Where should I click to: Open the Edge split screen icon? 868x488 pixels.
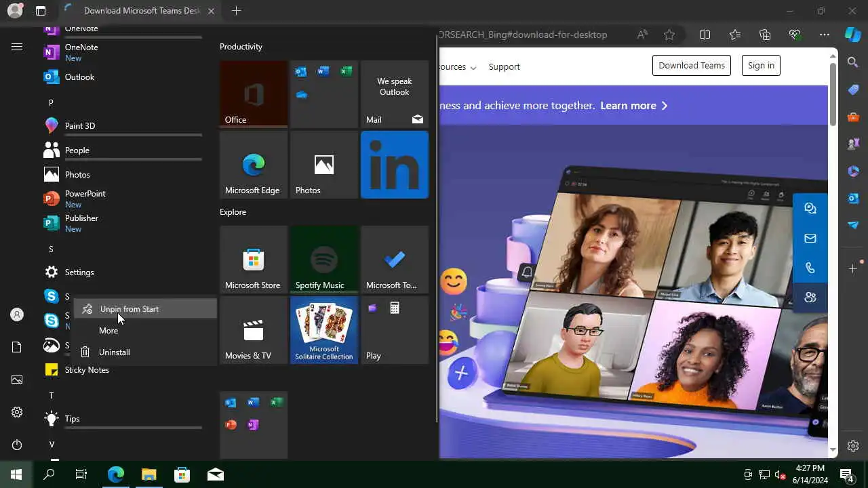pyautogui.click(x=705, y=35)
